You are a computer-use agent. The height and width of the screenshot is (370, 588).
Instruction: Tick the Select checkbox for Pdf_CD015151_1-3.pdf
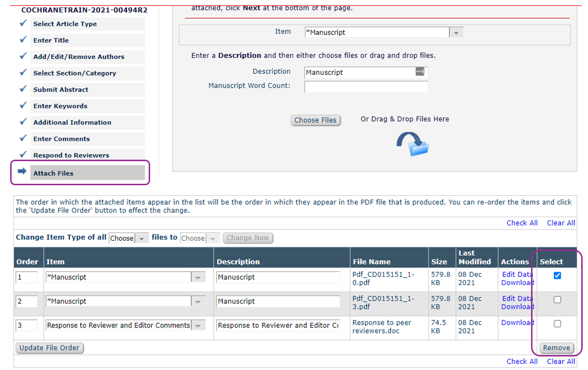tap(557, 300)
